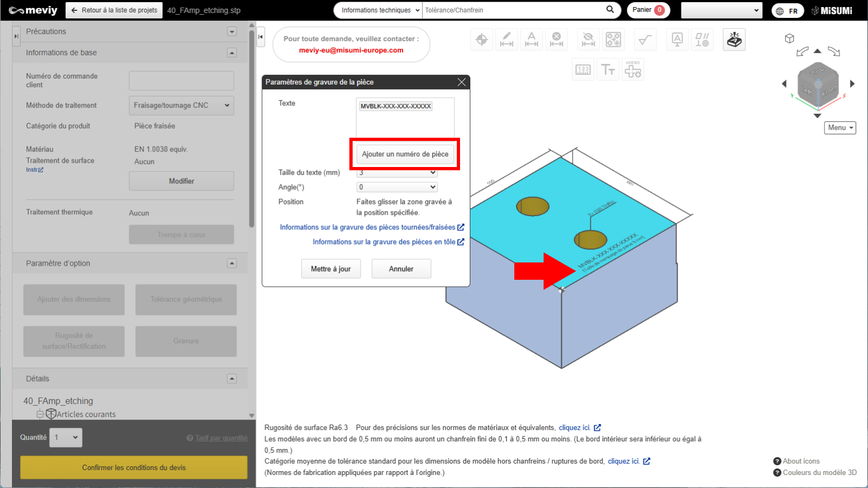Click the Tolérance/Chanfrein search field

[x=513, y=10]
